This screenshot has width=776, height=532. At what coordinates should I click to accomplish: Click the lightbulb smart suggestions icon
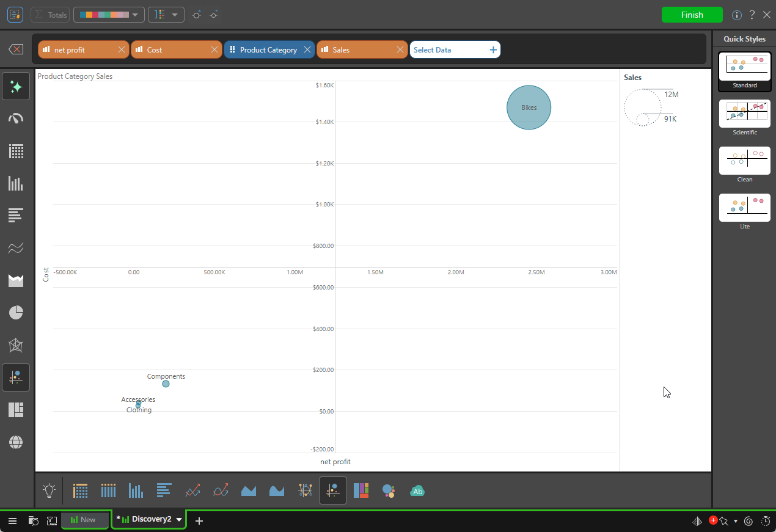49,490
